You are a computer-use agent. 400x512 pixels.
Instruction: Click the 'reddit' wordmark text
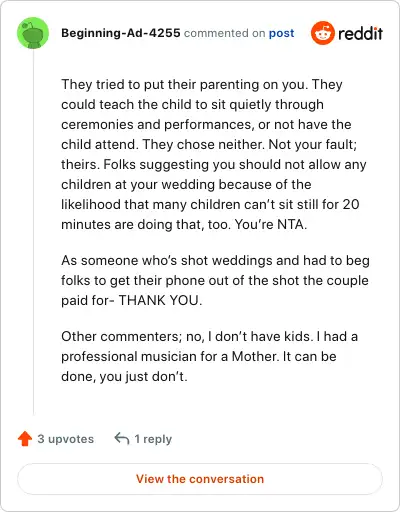coord(360,33)
